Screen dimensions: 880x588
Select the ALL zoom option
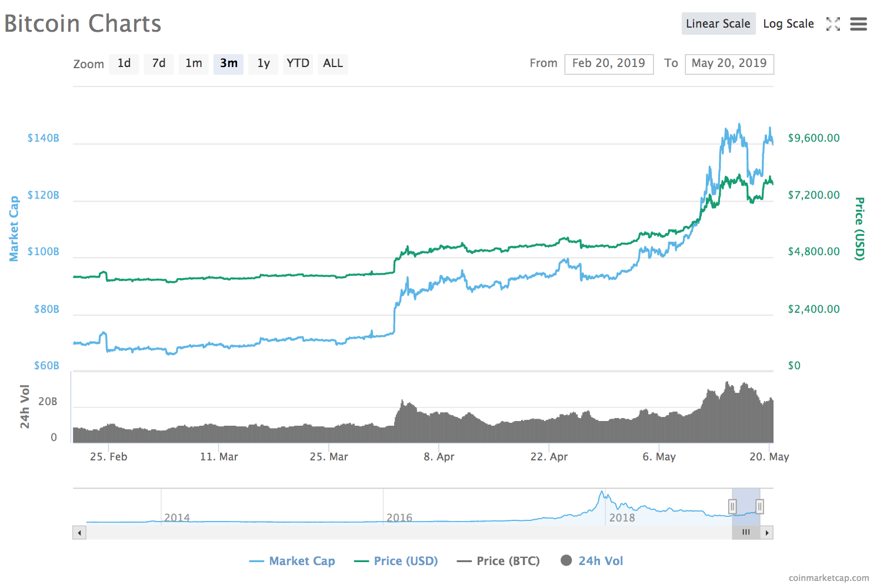[x=332, y=64]
